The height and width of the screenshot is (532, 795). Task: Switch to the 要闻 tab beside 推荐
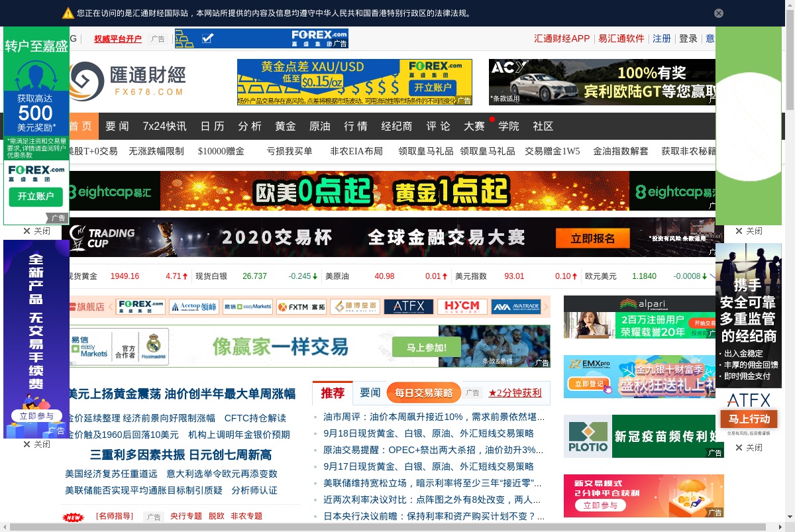(370, 393)
